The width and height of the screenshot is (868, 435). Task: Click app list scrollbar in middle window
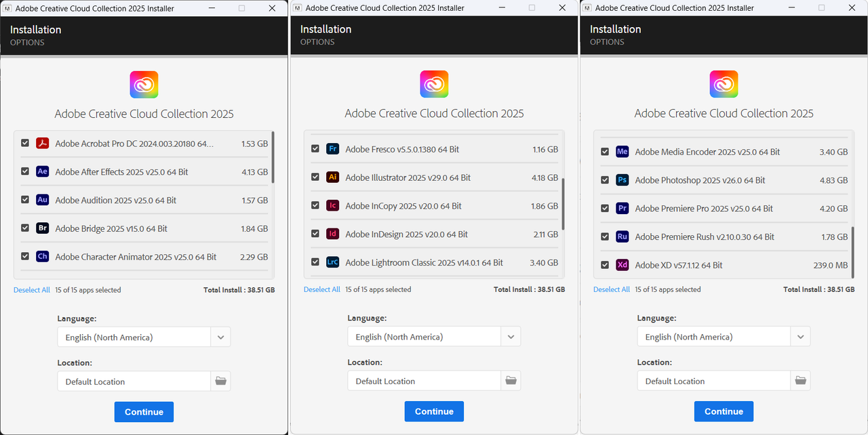pos(563,203)
